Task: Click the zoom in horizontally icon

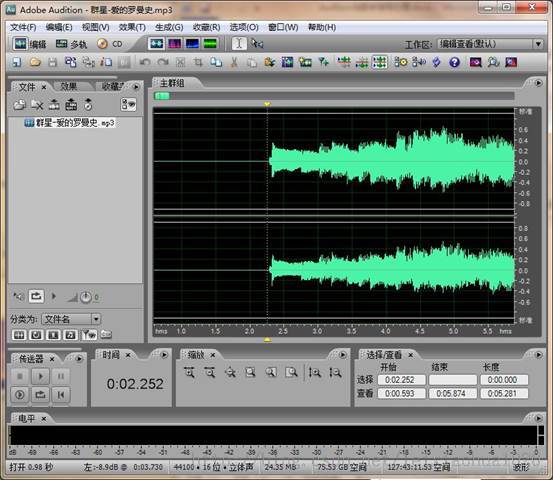Action: (x=189, y=372)
